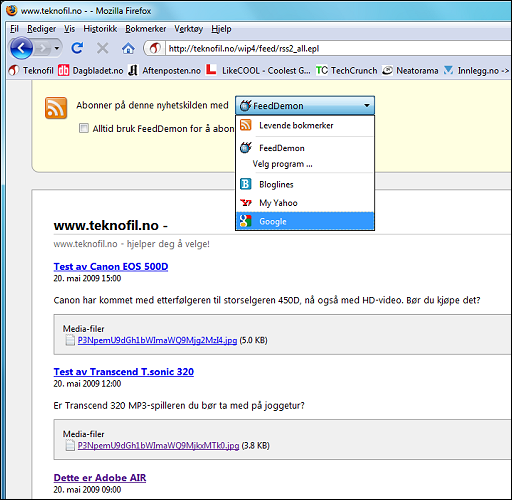Collapse the FeedDemon subscription dropdown

click(x=305, y=106)
